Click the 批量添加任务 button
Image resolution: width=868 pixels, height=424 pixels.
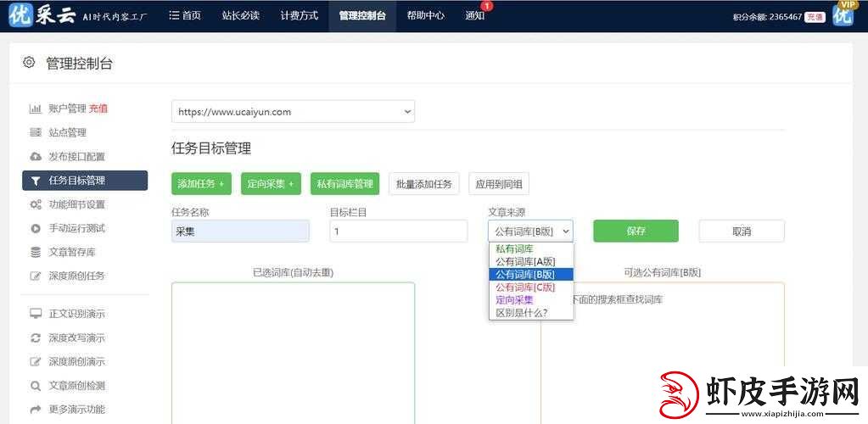pos(424,184)
